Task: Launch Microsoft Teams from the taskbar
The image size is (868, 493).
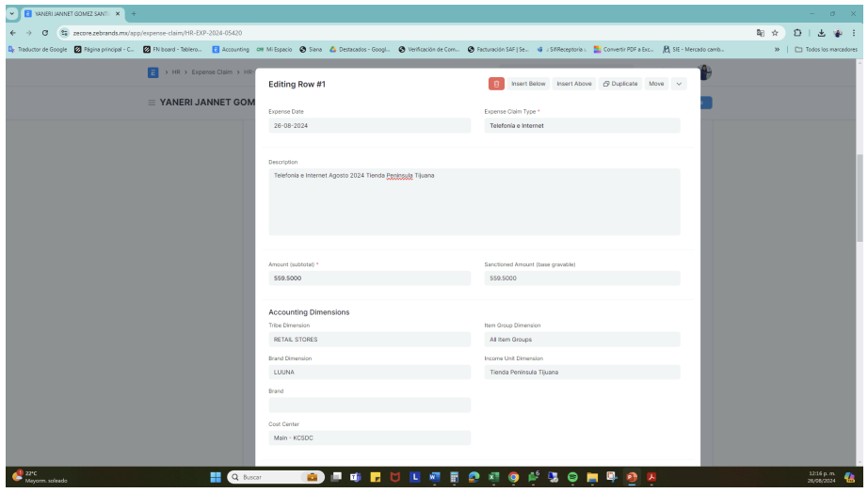Action: tap(354, 477)
